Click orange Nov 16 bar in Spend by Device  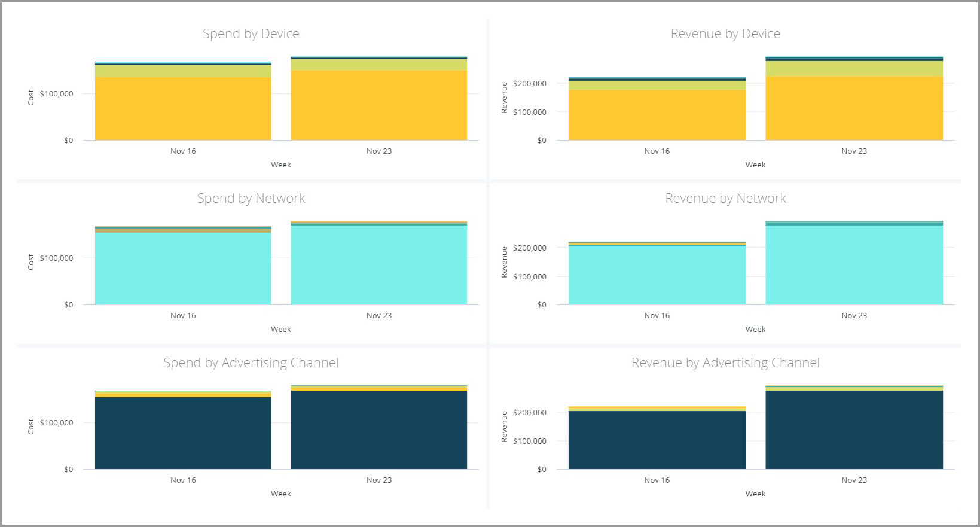(183, 108)
